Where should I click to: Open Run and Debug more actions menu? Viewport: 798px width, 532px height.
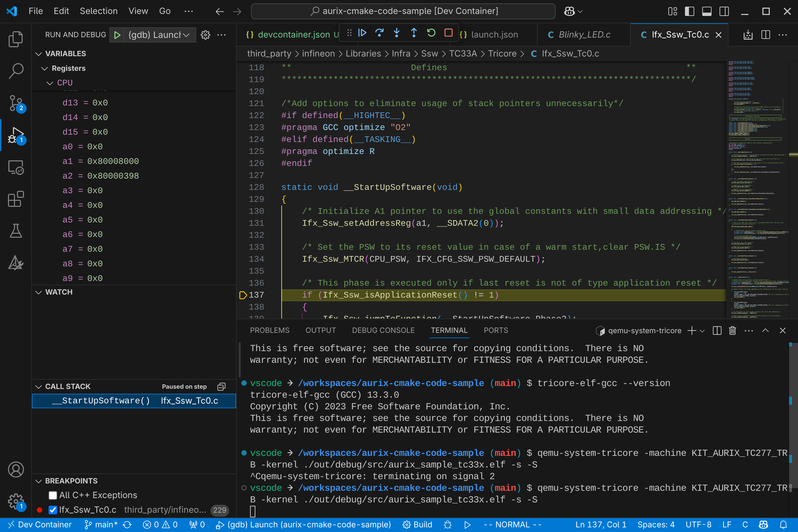(x=221, y=35)
